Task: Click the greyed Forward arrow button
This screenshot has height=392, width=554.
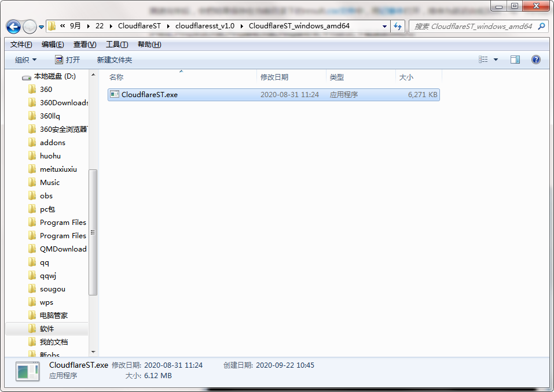Action: pos(30,27)
